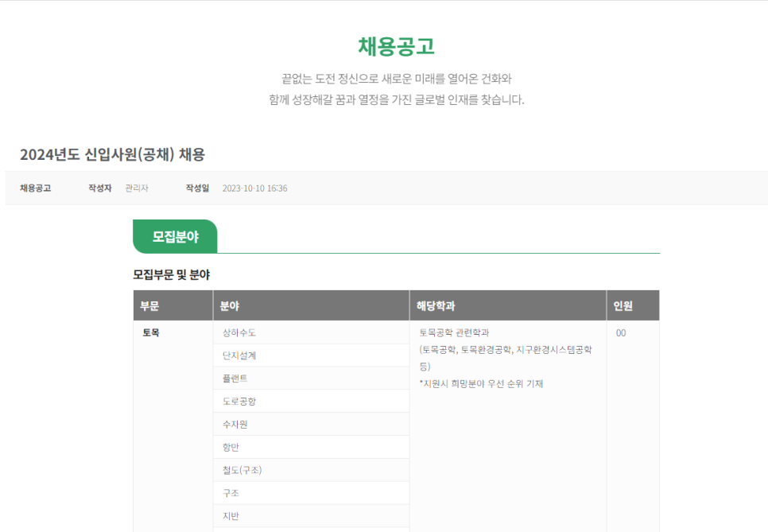Viewport: 768px width, 532px height.
Task: Click the headcount value 00
Action: 621,333
